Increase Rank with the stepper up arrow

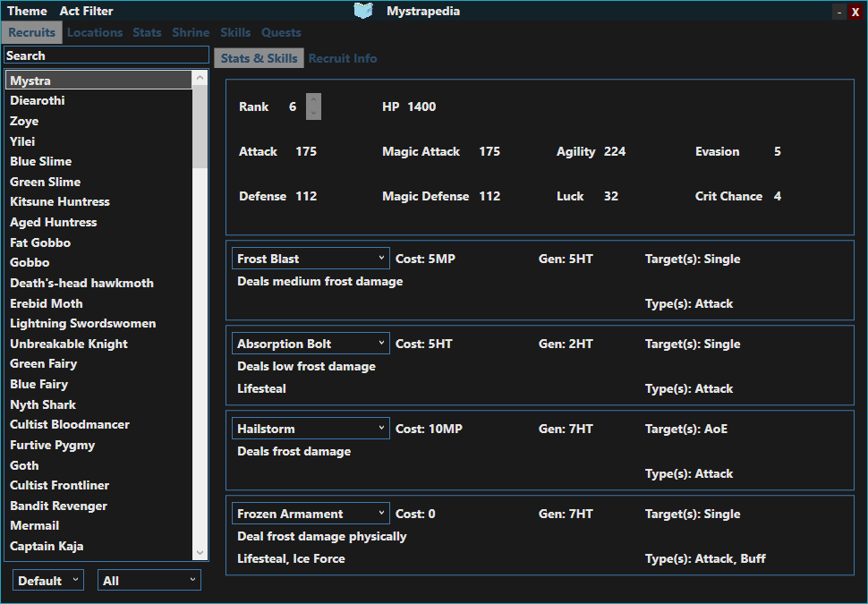[313, 100]
